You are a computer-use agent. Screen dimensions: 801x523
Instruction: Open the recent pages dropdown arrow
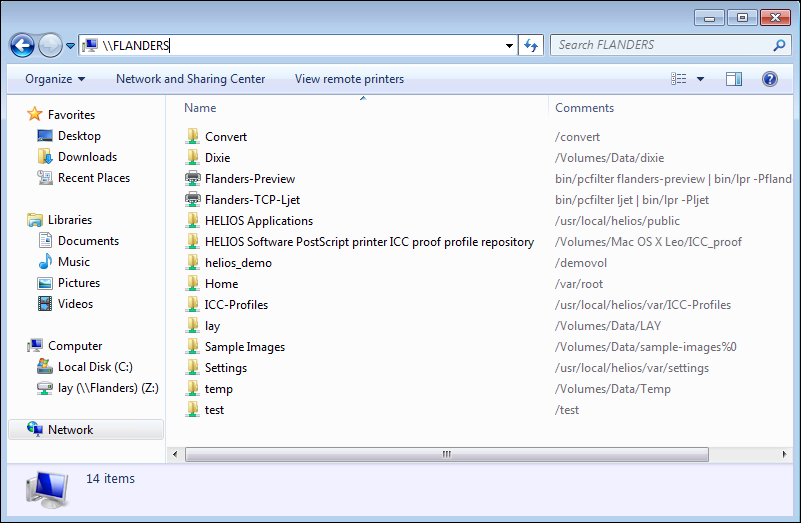coord(70,46)
